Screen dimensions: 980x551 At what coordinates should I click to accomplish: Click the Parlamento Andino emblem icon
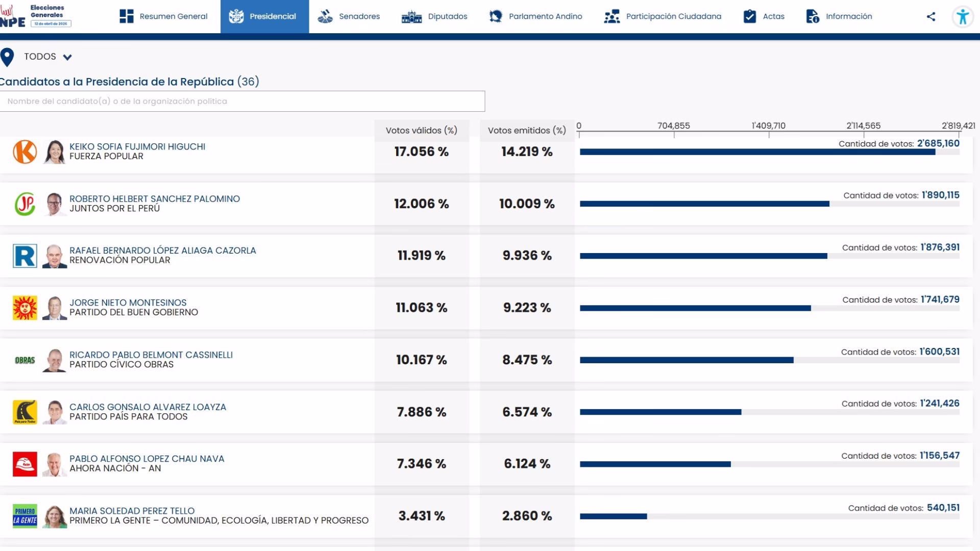[x=496, y=16]
